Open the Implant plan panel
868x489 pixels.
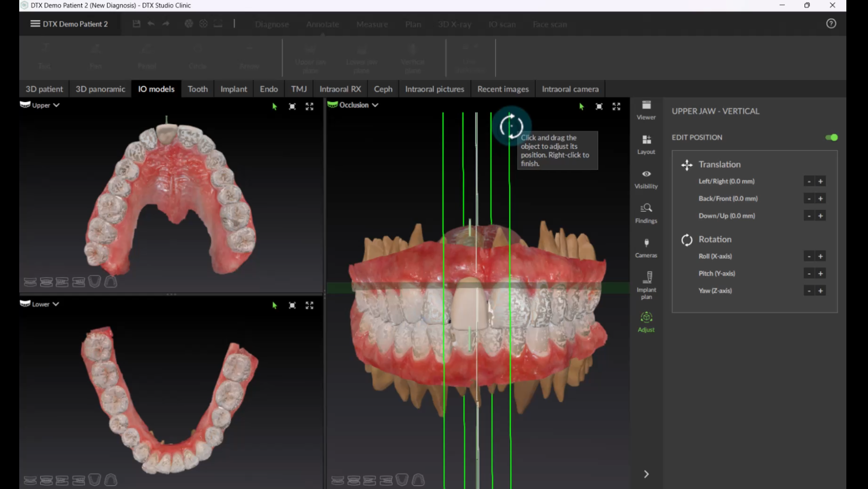pyautogui.click(x=646, y=284)
